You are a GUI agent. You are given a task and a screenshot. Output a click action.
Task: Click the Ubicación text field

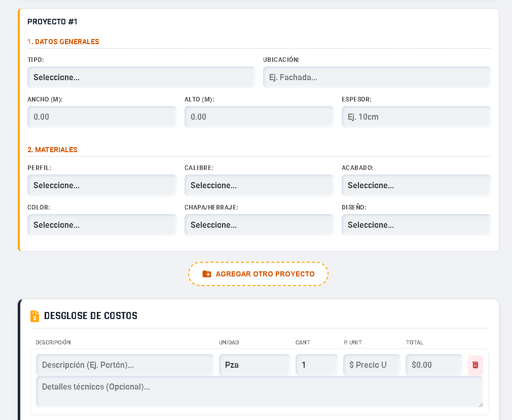[x=377, y=78]
